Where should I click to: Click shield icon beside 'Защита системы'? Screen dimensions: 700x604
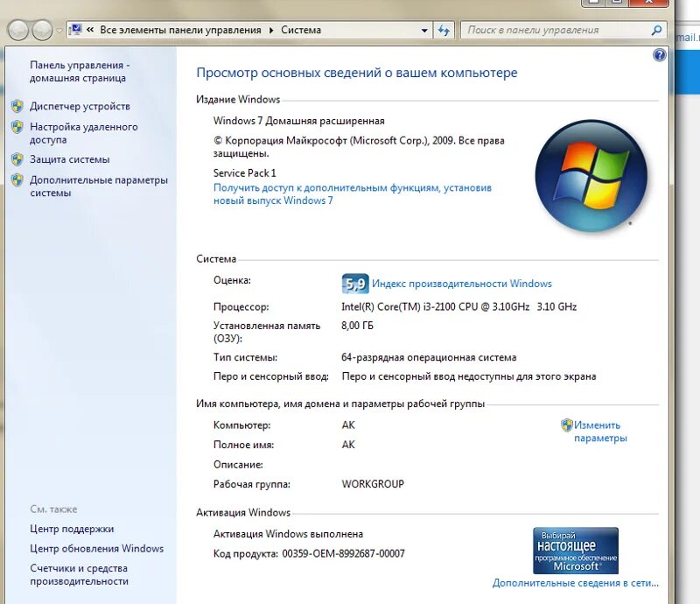click(x=17, y=159)
